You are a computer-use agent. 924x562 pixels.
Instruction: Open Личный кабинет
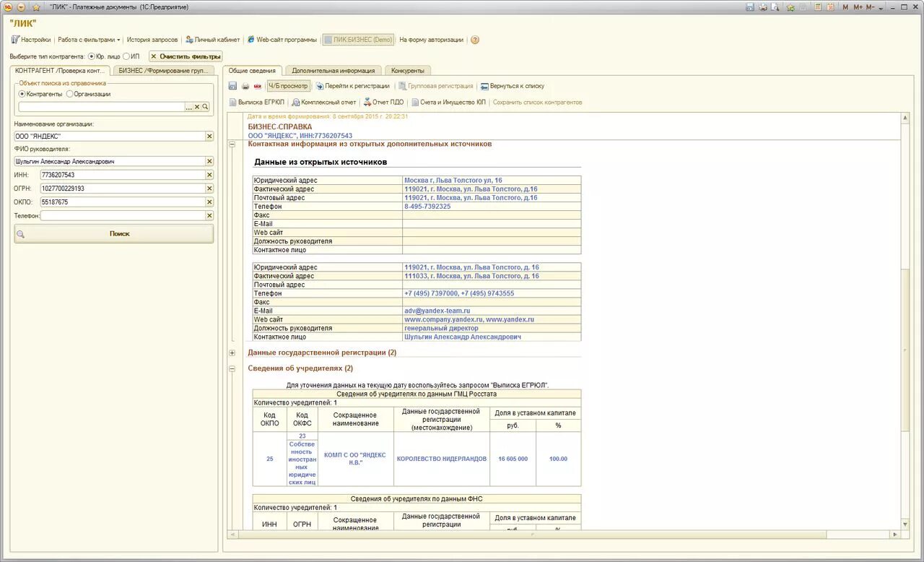tap(212, 40)
